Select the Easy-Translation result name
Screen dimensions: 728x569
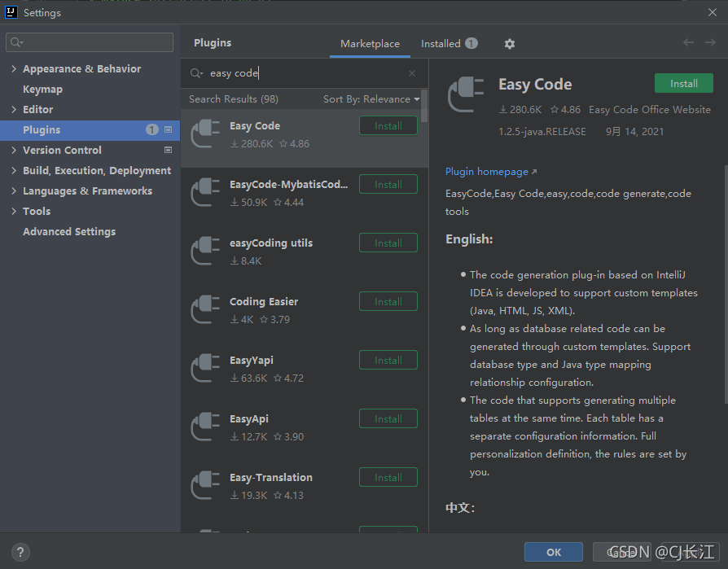tap(270, 478)
